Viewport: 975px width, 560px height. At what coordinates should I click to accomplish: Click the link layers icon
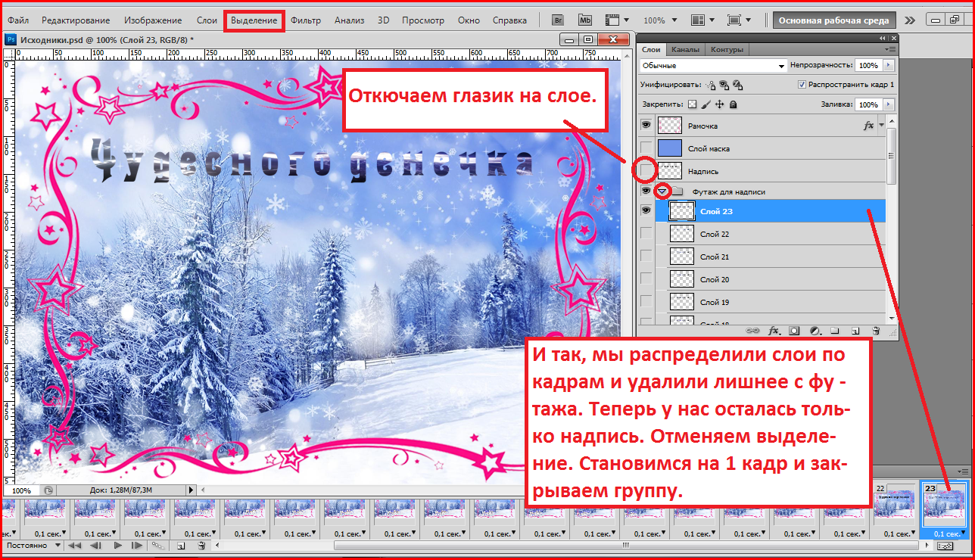753,331
